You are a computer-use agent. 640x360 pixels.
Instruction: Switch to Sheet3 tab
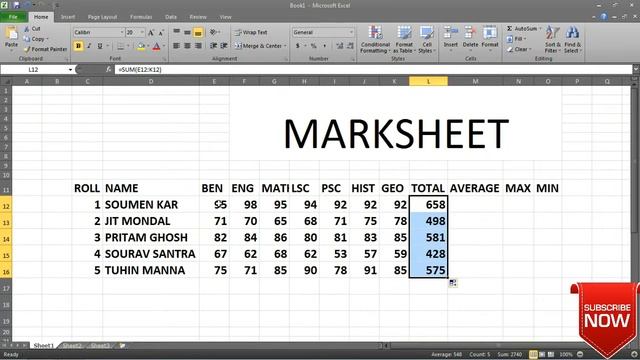coord(100,346)
